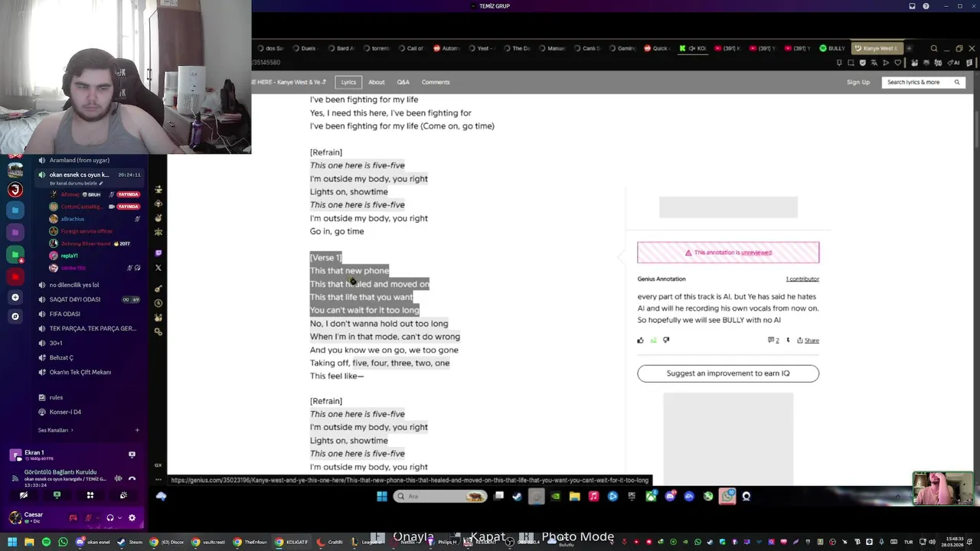
Task: Click the browser tab search magnifier icon
Action: pyautogui.click(x=934, y=48)
